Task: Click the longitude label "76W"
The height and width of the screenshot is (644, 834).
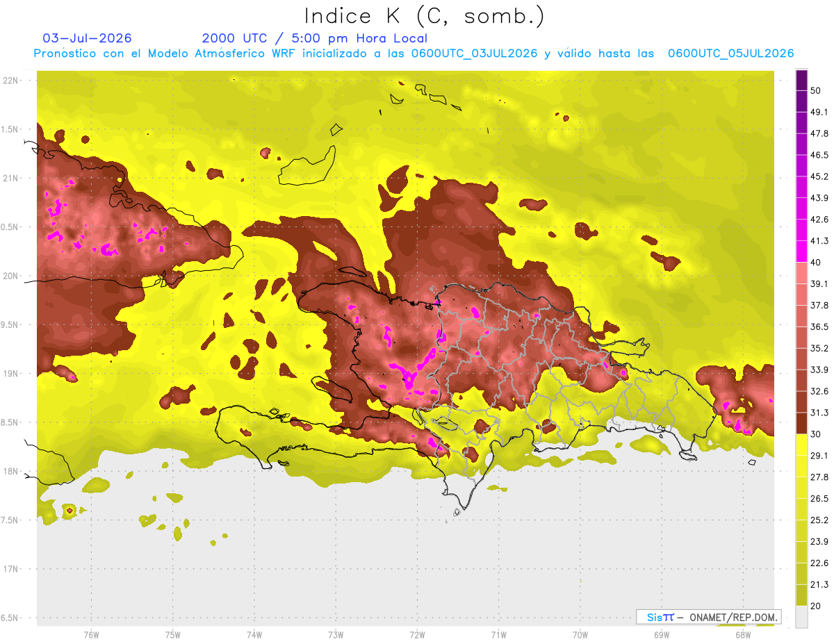Action: click(x=91, y=634)
